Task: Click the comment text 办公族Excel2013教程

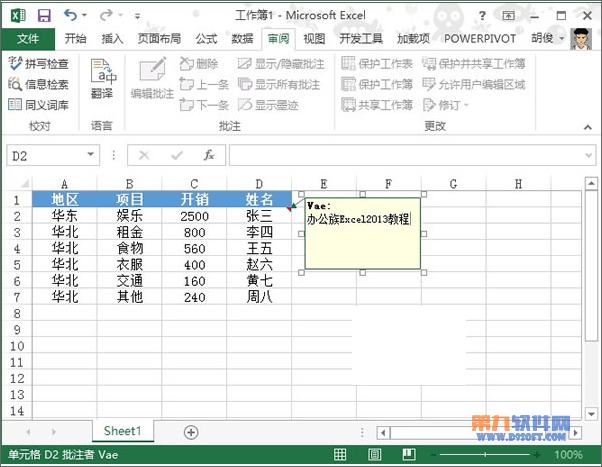Action: (358, 219)
